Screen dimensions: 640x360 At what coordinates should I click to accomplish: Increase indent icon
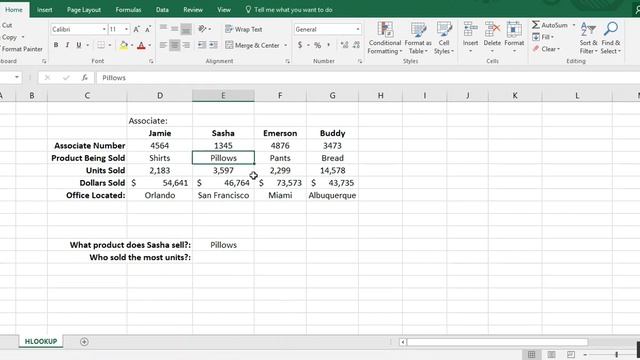tap(213, 45)
